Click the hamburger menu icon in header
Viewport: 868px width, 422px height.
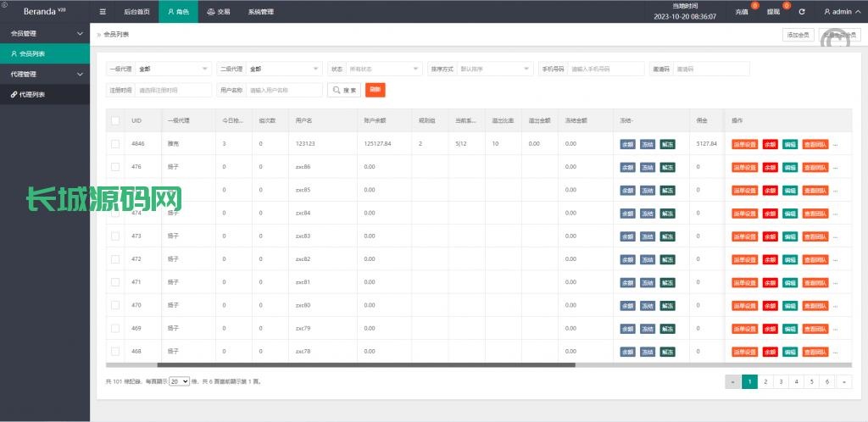pyautogui.click(x=103, y=12)
